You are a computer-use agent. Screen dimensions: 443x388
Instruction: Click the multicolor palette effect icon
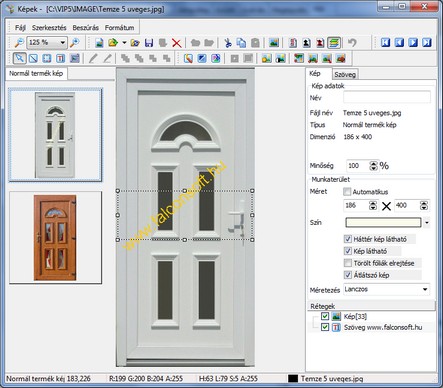216,58
